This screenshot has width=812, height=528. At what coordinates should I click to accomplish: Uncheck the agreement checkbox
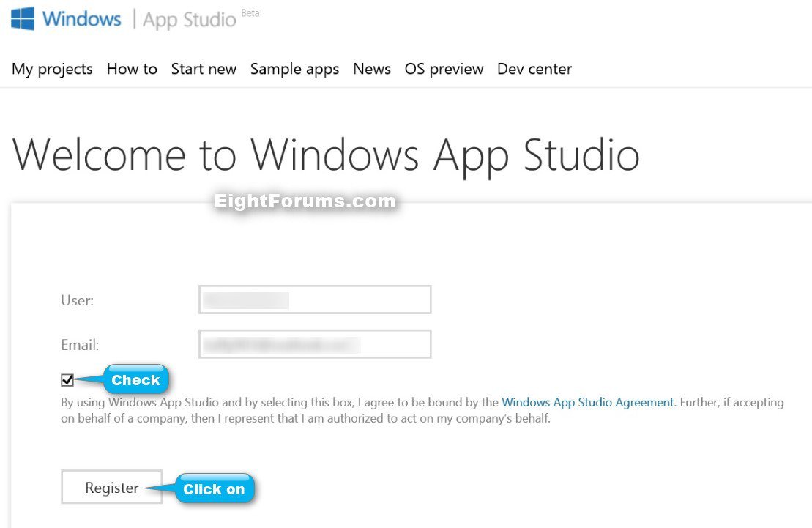(x=67, y=380)
